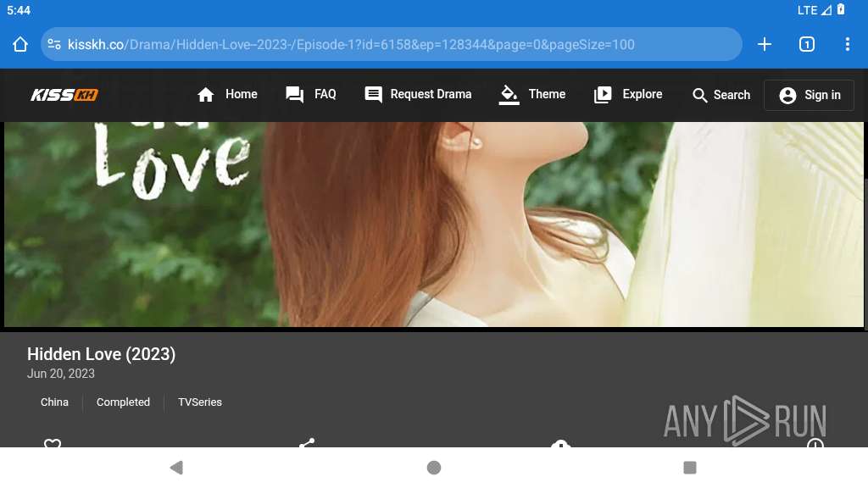The height and width of the screenshot is (488, 868).
Task: Tap the browser home icon
Action: (x=20, y=44)
